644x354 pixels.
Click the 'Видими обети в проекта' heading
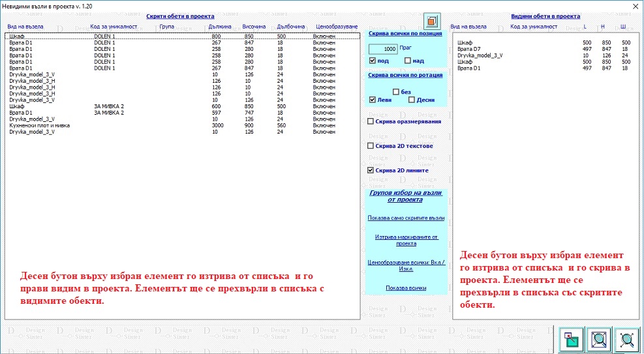coord(545,16)
